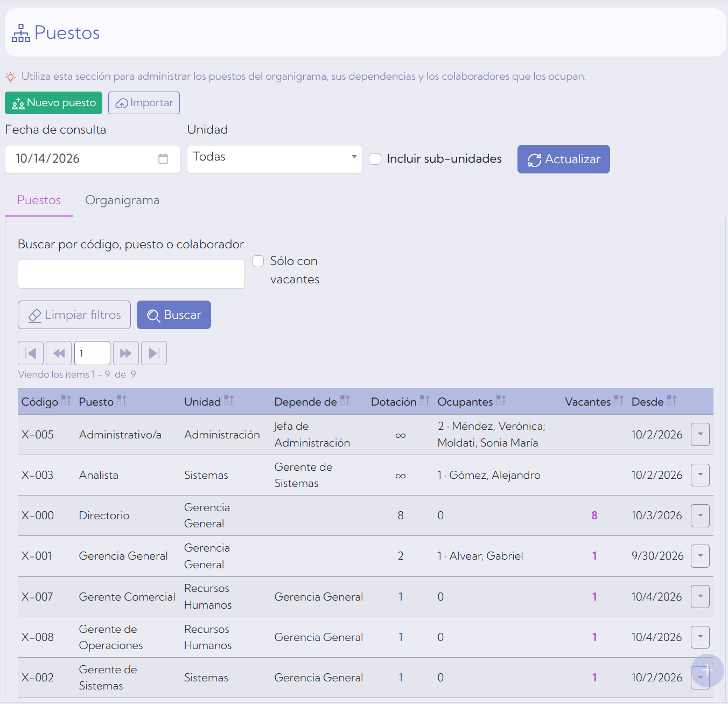728x704 pixels.
Task: Sort table by Ocupantes column
Action: pyautogui.click(x=501, y=401)
